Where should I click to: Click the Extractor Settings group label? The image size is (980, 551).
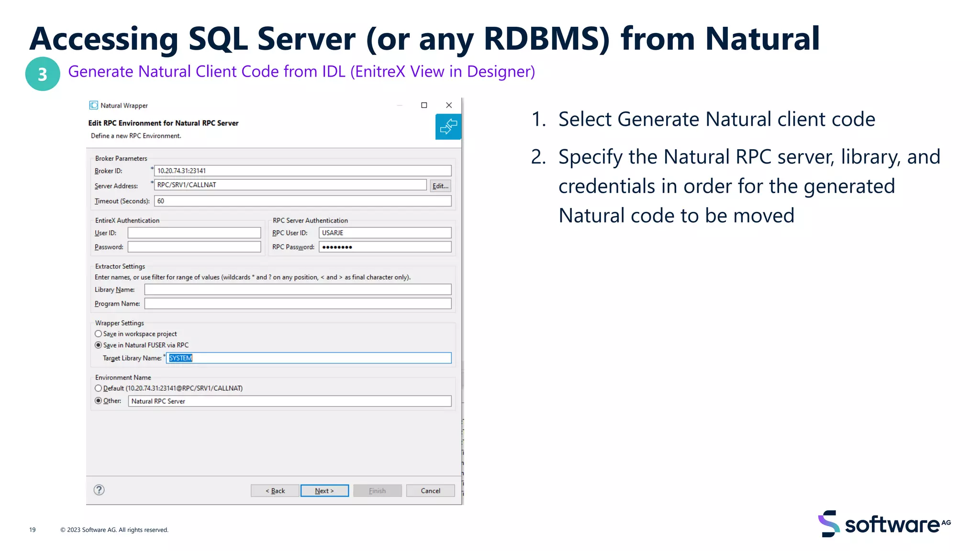pyautogui.click(x=120, y=266)
